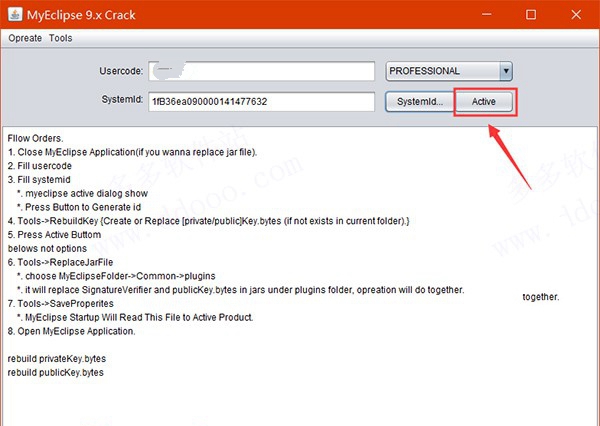Click the line '7. Tools->SaveProperites'
This screenshot has width=600, height=426.
(61, 304)
